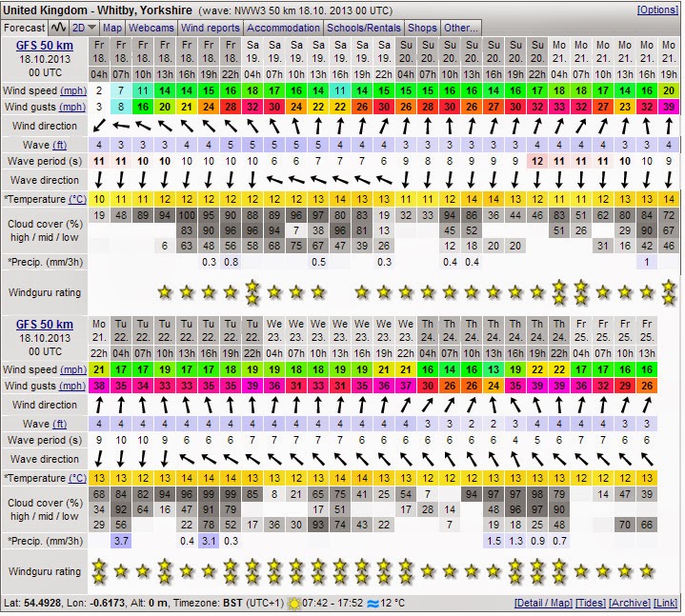This screenshot has width=685, height=616.
Task: Click the precipitation value 3.1
Action: pyautogui.click(x=209, y=542)
